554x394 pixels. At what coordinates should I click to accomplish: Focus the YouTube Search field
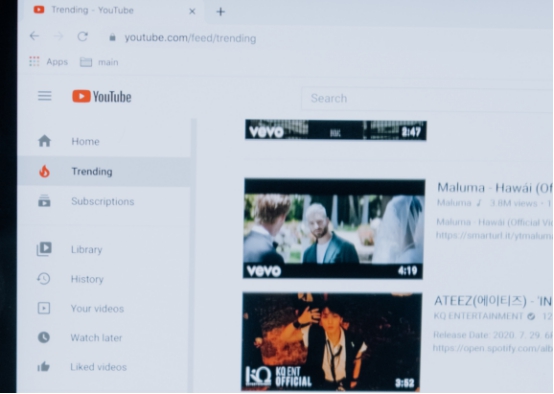[x=427, y=99]
